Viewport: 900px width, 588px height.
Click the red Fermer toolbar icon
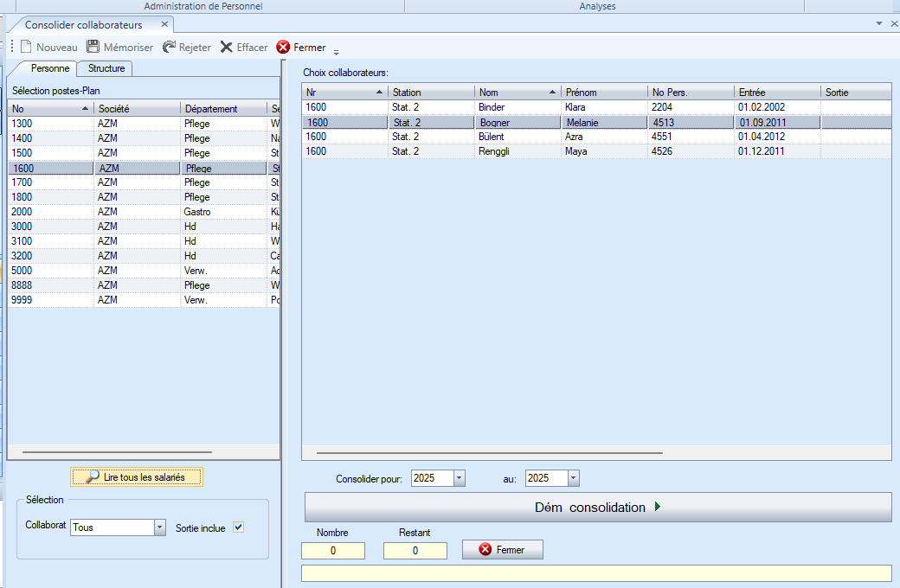pos(283,48)
